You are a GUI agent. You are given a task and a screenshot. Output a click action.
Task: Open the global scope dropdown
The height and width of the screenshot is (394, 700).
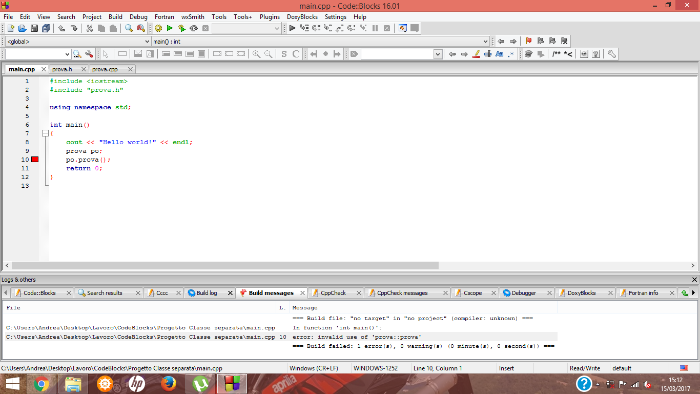(x=78, y=41)
